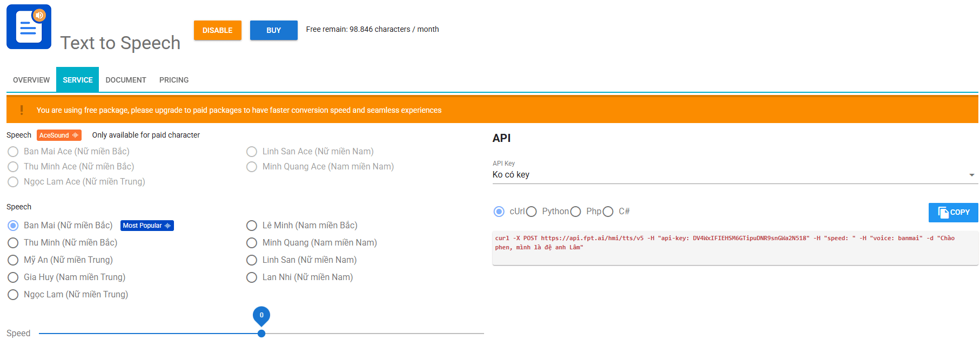
Task: Click the warning exclamation icon in banner
Action: [x=22, y=110]
